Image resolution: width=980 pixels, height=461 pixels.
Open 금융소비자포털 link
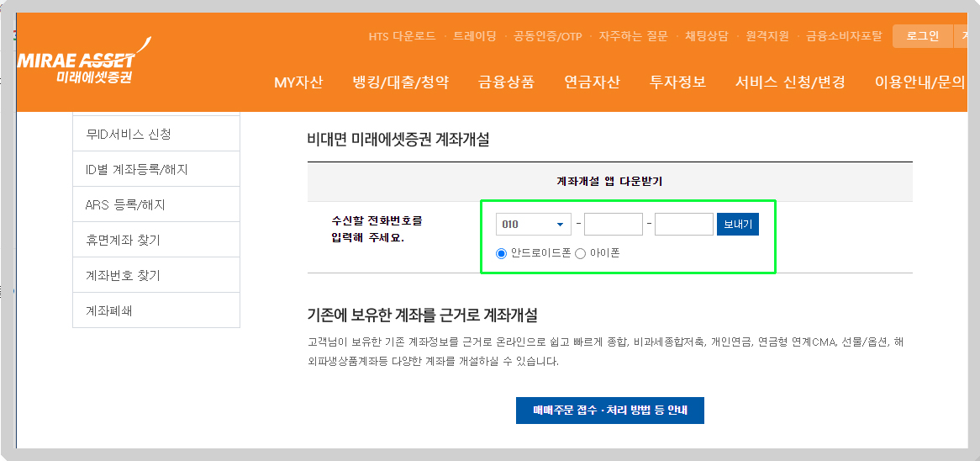844,35
